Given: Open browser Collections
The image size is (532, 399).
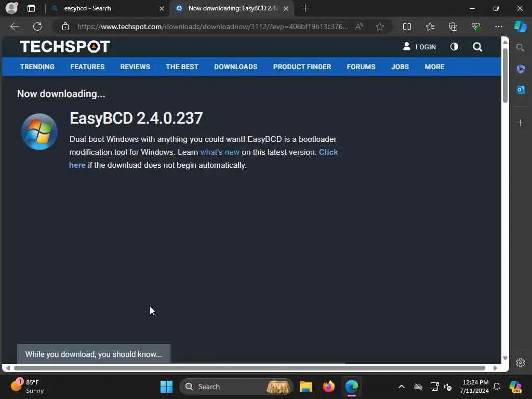Looking at the screenshot, I should [453, 26].
